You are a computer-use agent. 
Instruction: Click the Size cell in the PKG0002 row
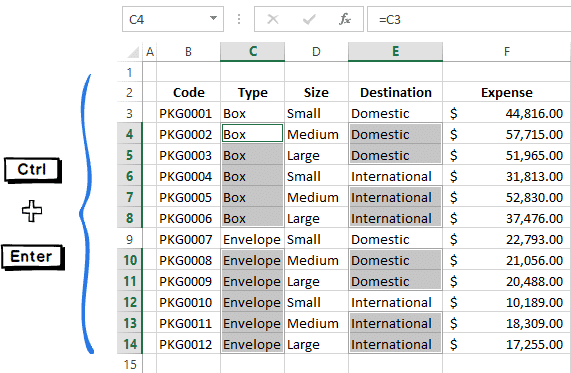(x=316, y=134)
